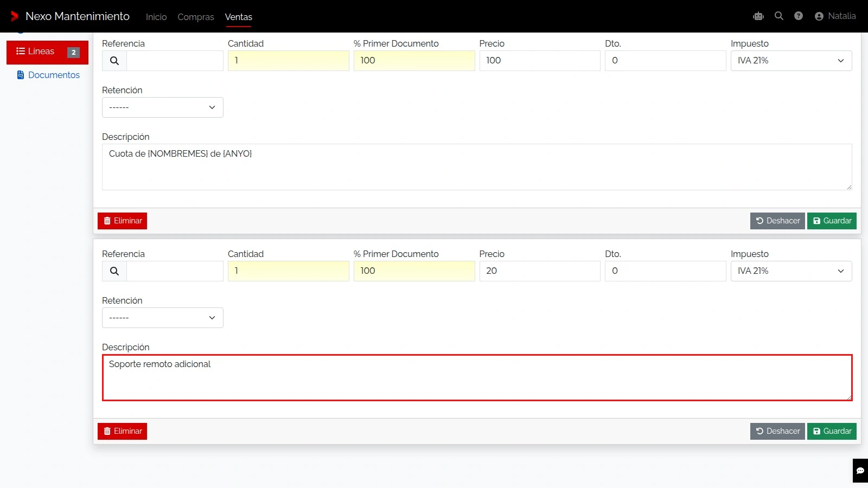Expand the first line's Impuesto IVA 21% dropdown
Screen dimensions: 868x488
point(791,61)
